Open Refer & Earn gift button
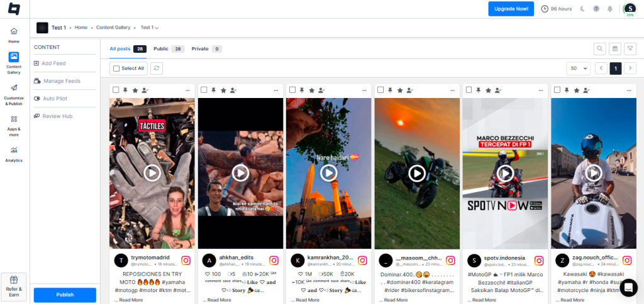The width and height of the screenshot is (644, 304). [14, 287]
